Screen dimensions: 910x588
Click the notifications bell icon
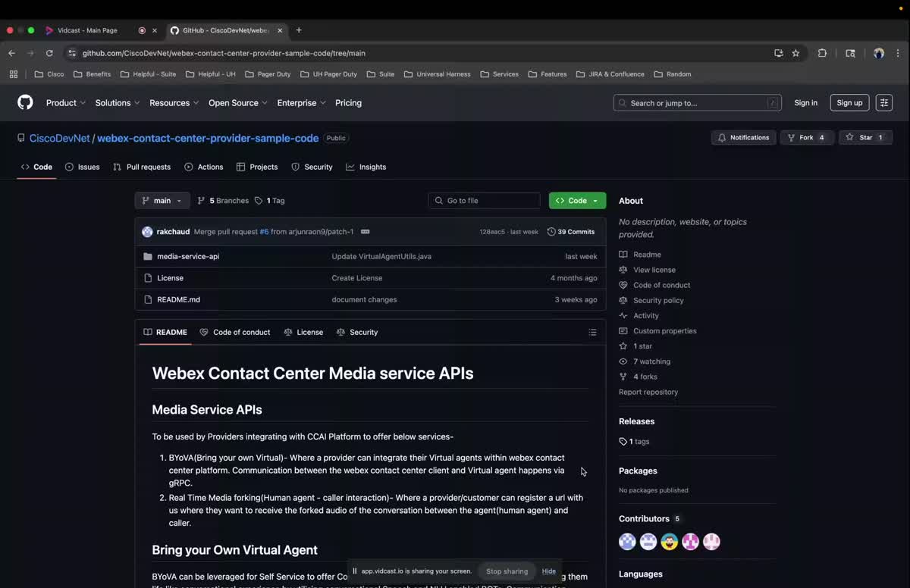(x=721, y=137)
